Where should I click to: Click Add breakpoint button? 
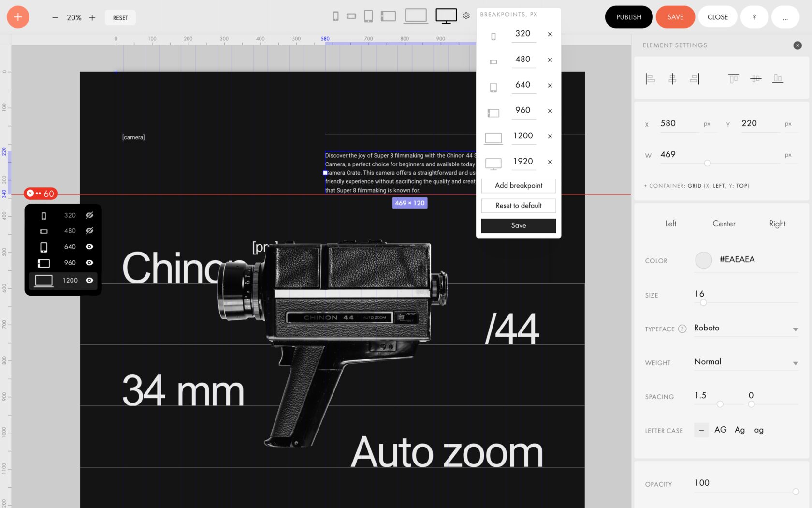(x=519, y=186)
